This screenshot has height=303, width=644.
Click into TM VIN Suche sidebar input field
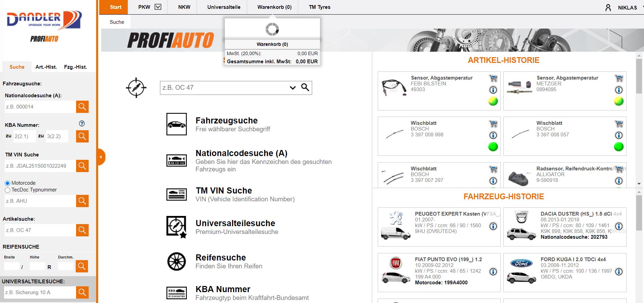click(40, 166)
